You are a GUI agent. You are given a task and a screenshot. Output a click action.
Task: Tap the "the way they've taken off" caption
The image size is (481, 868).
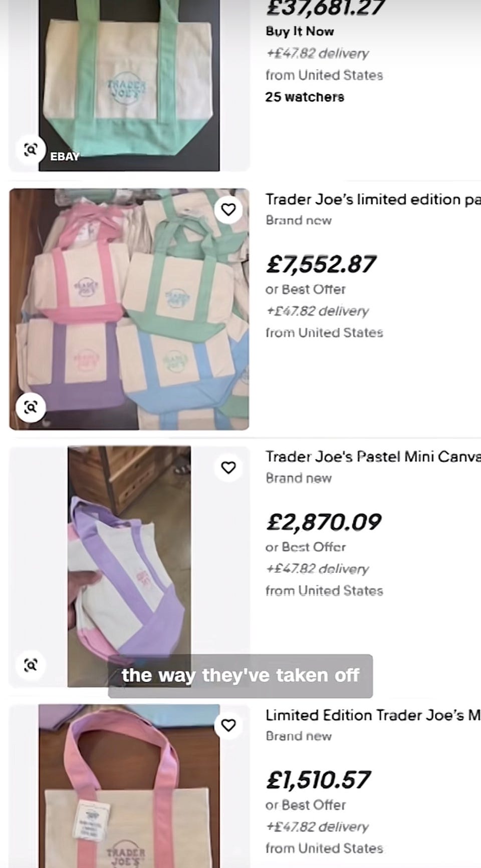point(241,676)
